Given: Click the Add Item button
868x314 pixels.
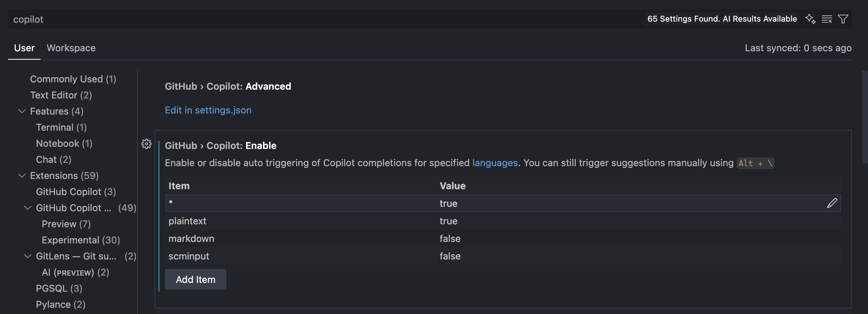Looking at the screenshot, I should [195, 279].
